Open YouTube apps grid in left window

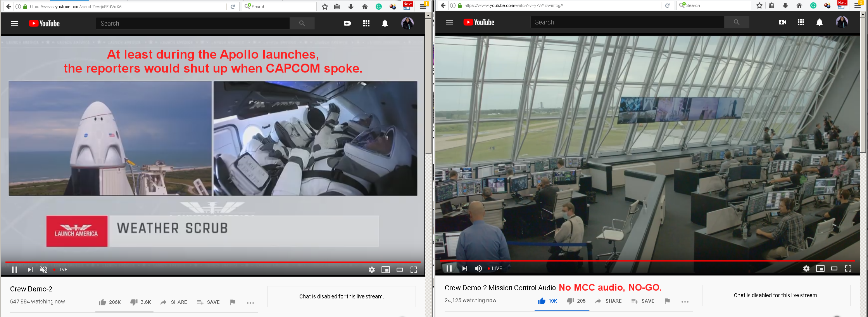click(x=366, y=23)
